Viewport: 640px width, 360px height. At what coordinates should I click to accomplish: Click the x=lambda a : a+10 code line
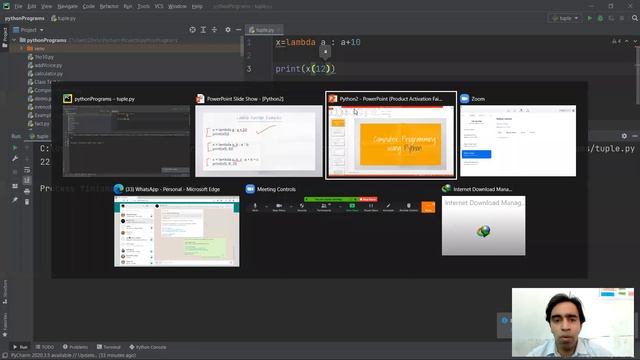pos(318,42)
